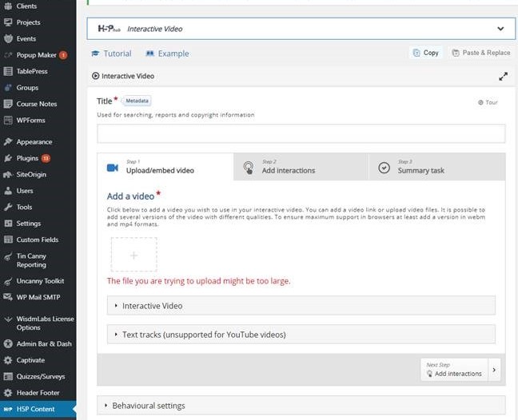
Task: Click the Captivate gear icon
Action: pos(8,360)
